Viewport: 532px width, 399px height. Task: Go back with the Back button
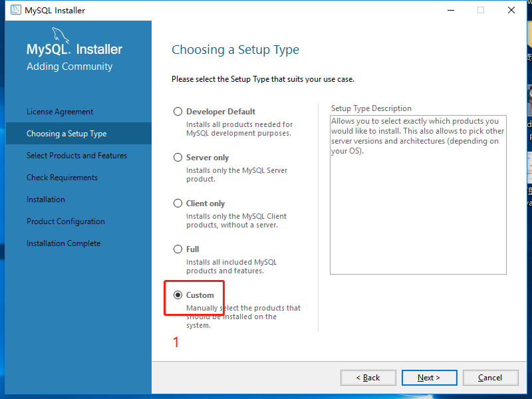[368, 378]
